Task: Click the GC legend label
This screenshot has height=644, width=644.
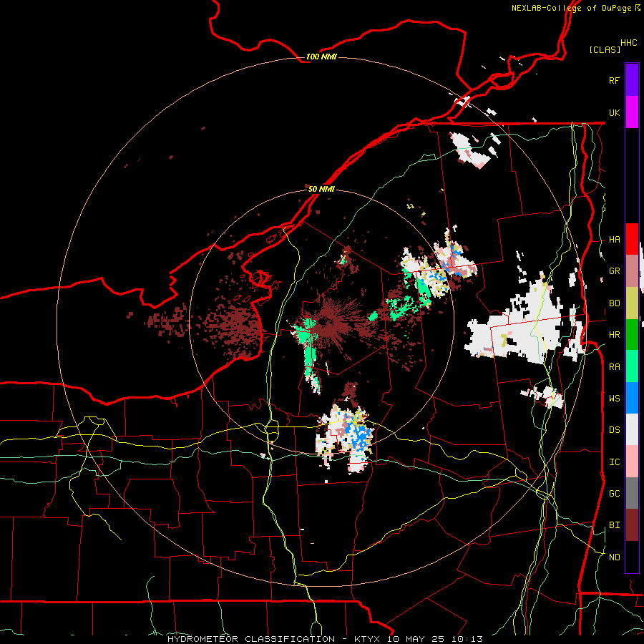Action: (614, 494)
